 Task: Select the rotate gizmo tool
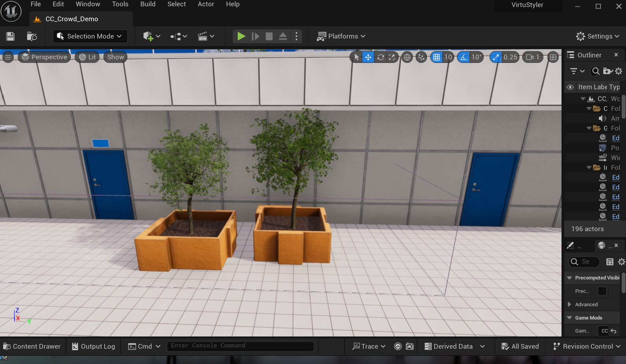[x=380, y=57]
